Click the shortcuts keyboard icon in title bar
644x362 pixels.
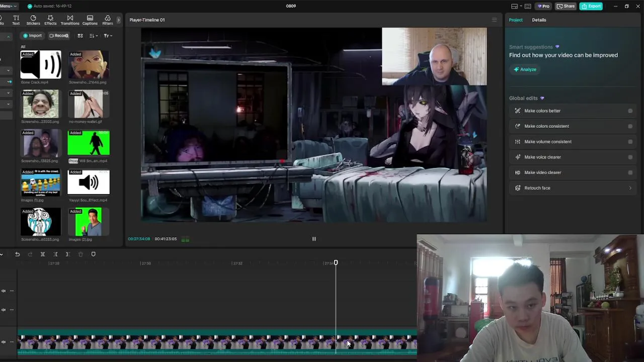(x=528, y=6)
